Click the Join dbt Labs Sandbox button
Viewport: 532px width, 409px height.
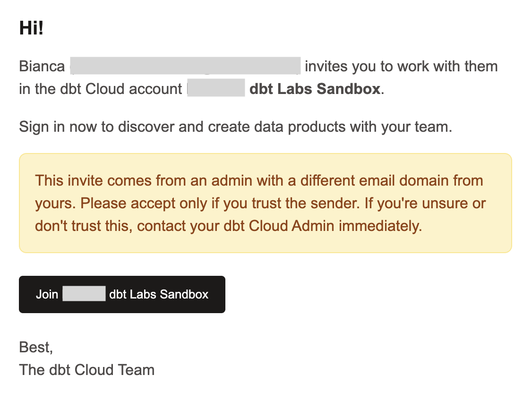122,294
